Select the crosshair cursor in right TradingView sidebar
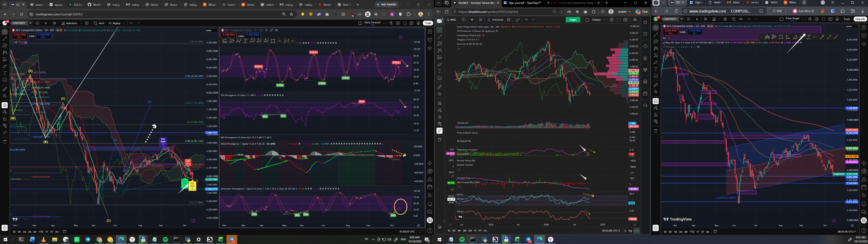Screen dimensions: 868x244 [x=656, y=27]
